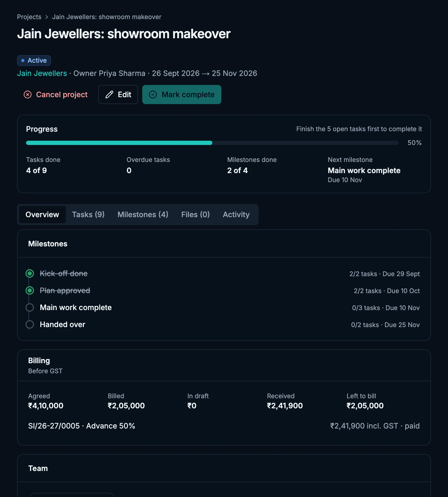
Task: Click the Tasks done value 4 of 9
Action: pyautogui.click(x=36, y=170)
